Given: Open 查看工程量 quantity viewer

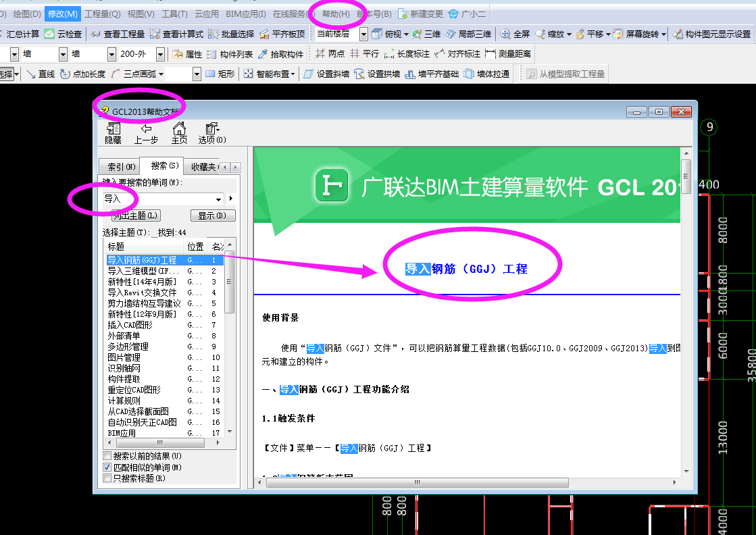Looking at the screenshot, I should click(118, 34).
